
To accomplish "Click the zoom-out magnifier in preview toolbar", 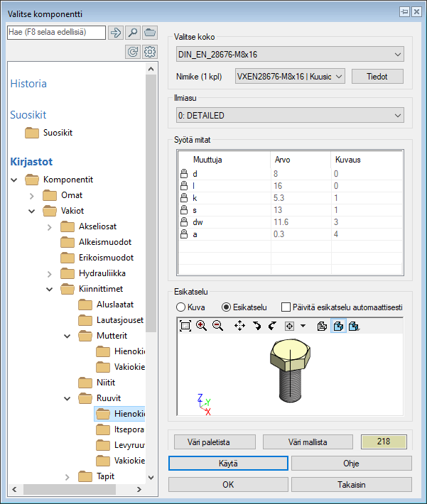I will click(217, 326).
